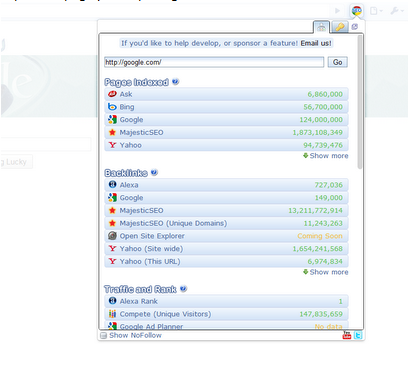Viewport: 408px width, 366px height.
Task: Open Backlinks help icon
Action: pos(154,172)
